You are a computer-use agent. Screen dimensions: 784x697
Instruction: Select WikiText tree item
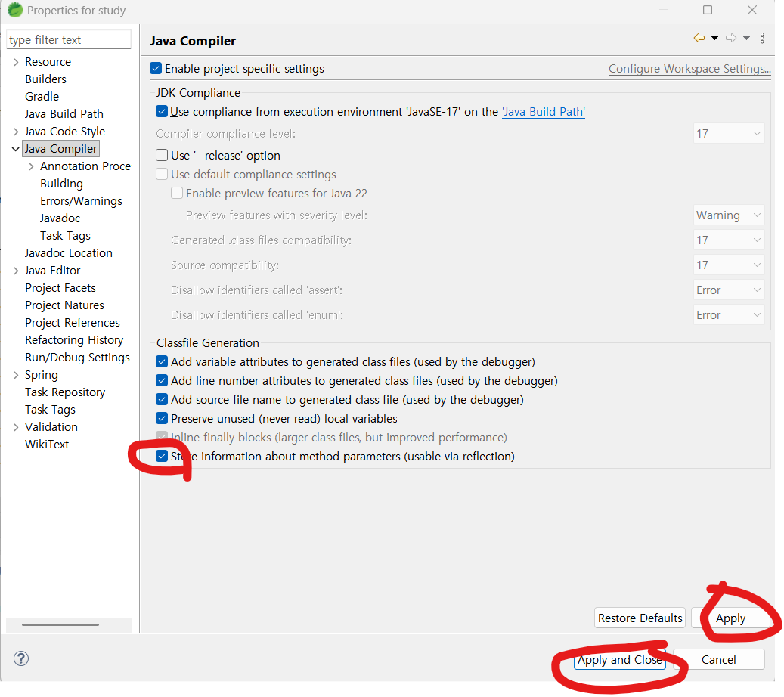47,445
